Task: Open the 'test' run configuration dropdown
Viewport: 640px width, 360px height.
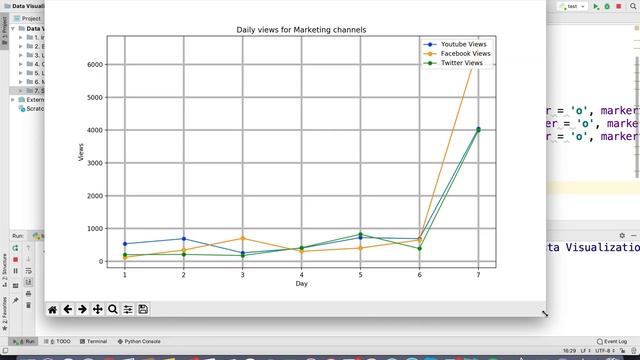Action: 573,7
